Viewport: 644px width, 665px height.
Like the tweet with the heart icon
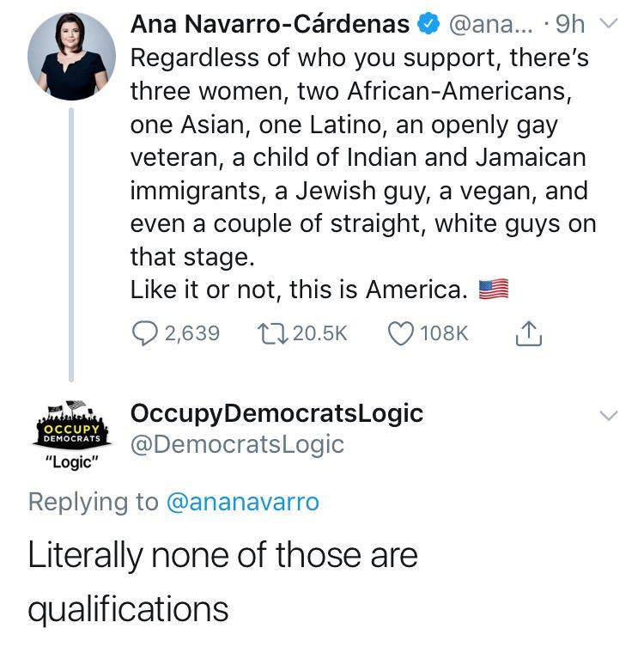pyautogui.click(x=401, y=333)
